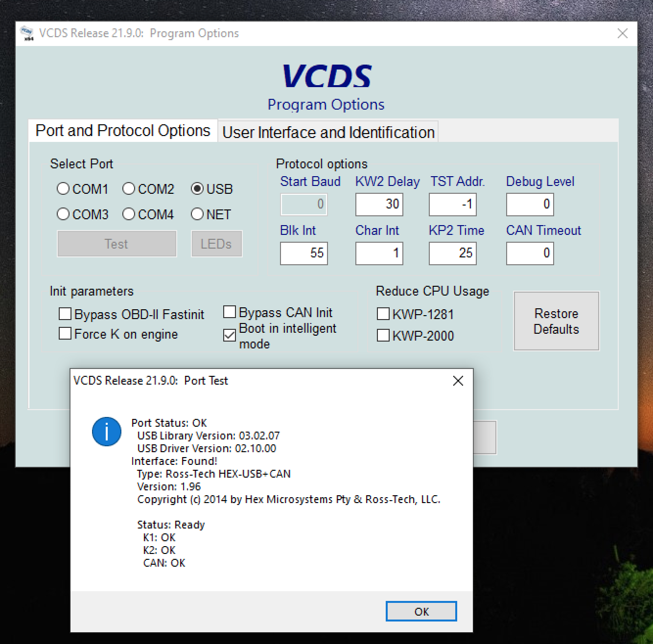Enable Bypass CAN Init checkbox

click(230, 312)
